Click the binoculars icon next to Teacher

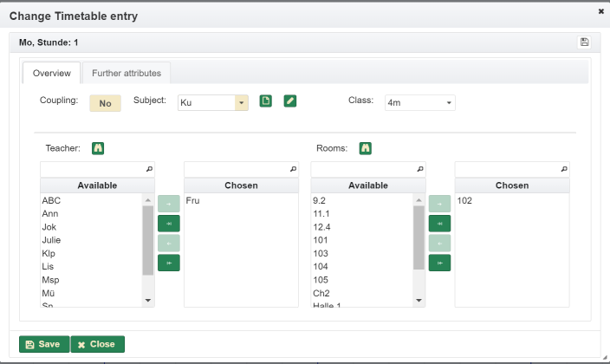click(x=98, y=148)
